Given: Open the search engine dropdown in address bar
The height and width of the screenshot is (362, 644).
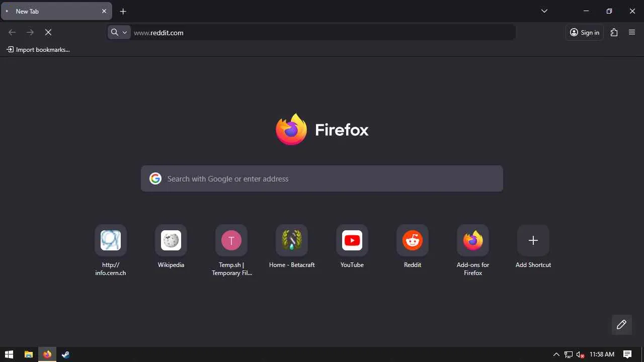Looking at the screenshot, I should pos(119,32).
